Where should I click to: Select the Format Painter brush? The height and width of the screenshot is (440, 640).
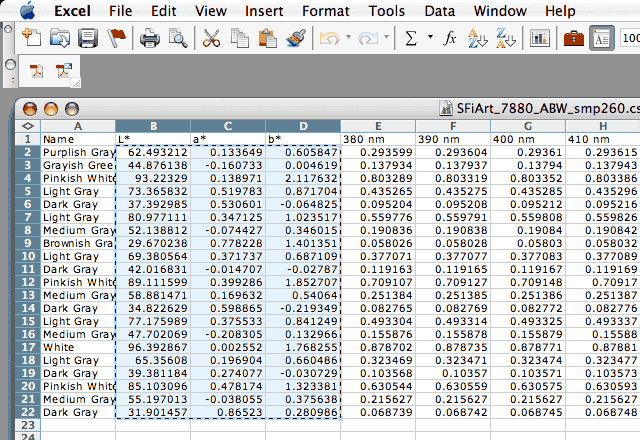[296, 38]
